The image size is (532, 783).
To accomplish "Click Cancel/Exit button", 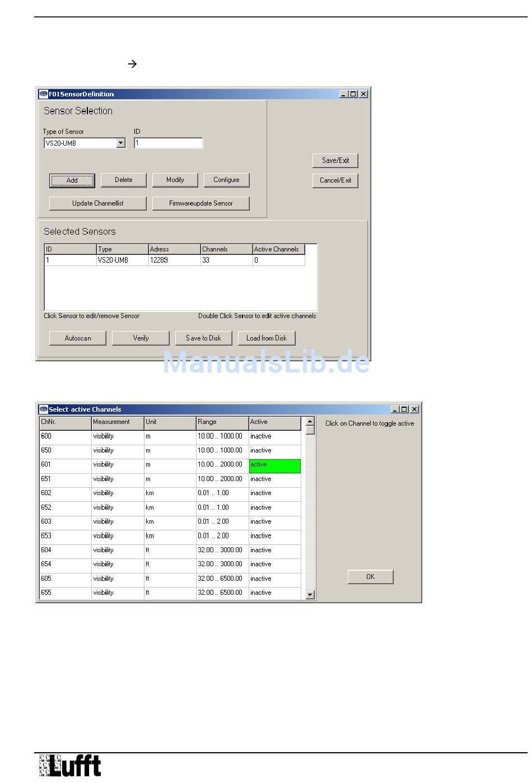I will 335,180.
